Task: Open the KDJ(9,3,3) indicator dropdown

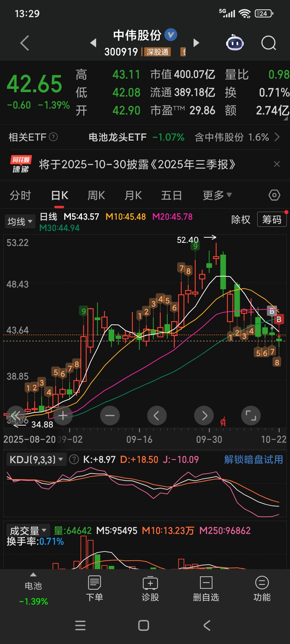Action: pyautogui.click(x=36, y=459)
